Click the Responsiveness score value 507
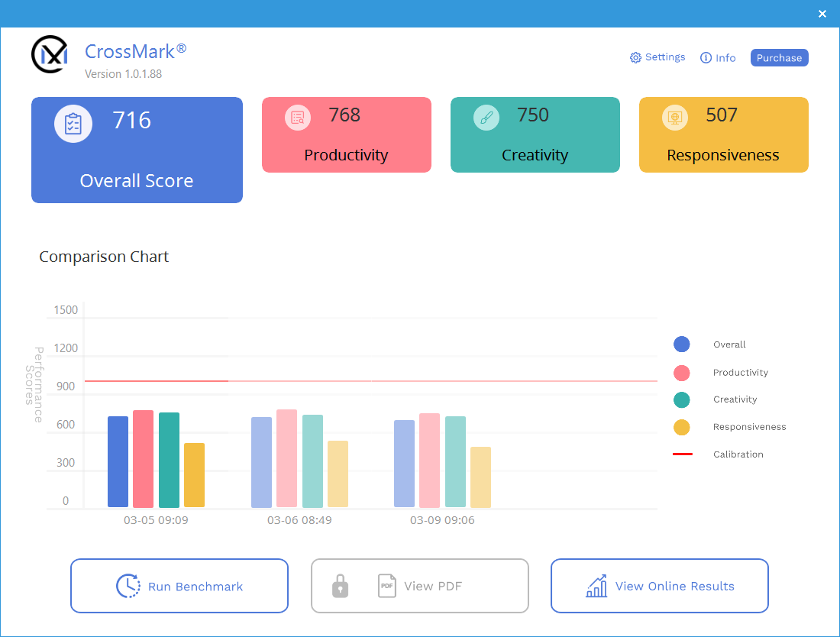The width and height of the screenshot is (840, 637). 722,115
